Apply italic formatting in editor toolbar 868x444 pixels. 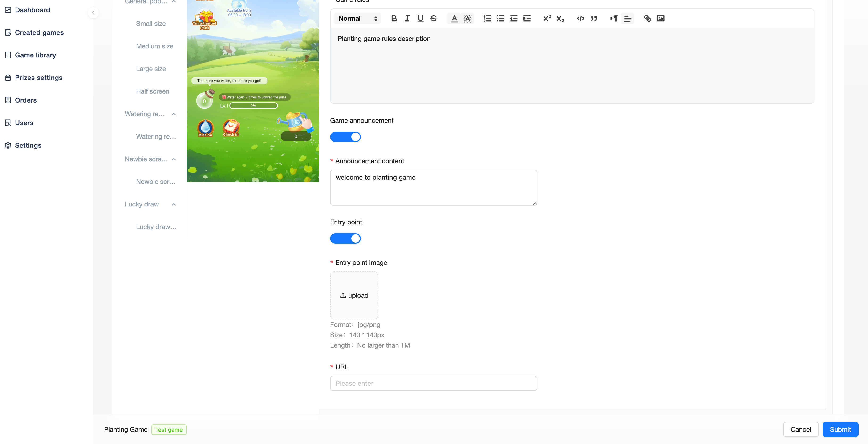point(407,19)
